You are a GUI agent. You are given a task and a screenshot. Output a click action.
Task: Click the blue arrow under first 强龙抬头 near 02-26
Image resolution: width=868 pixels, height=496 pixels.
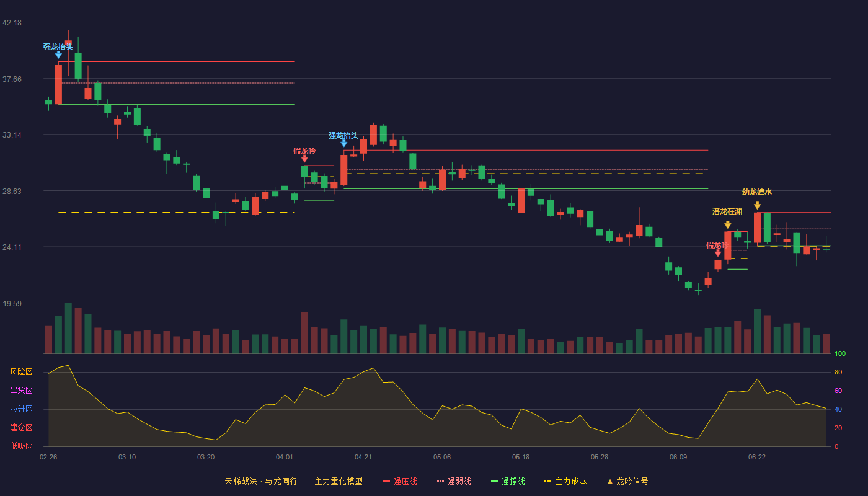point(58,55)
